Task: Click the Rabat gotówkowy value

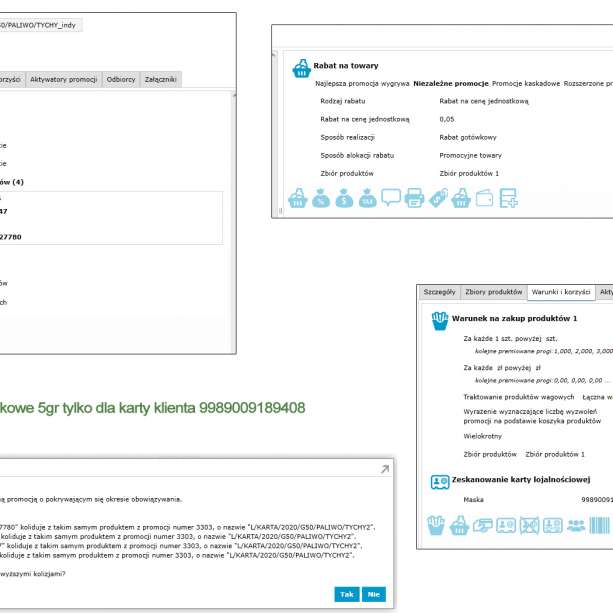Action: coord(468,137)
